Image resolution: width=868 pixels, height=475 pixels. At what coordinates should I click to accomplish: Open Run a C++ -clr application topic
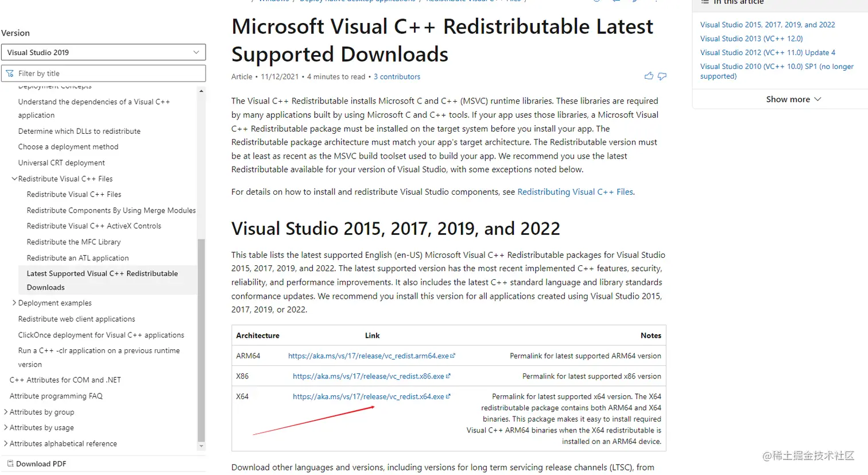tap(99, 357)
